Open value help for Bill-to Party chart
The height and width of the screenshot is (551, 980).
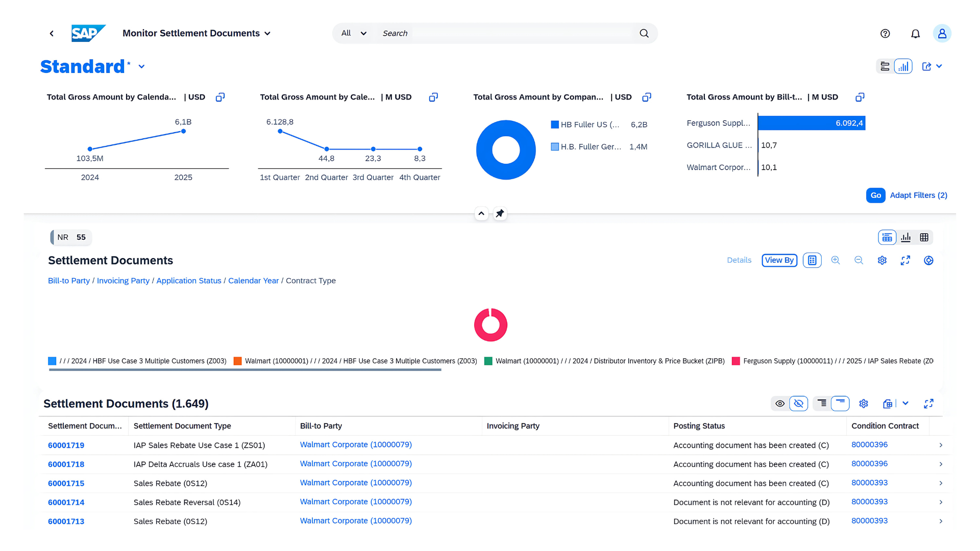860,97
